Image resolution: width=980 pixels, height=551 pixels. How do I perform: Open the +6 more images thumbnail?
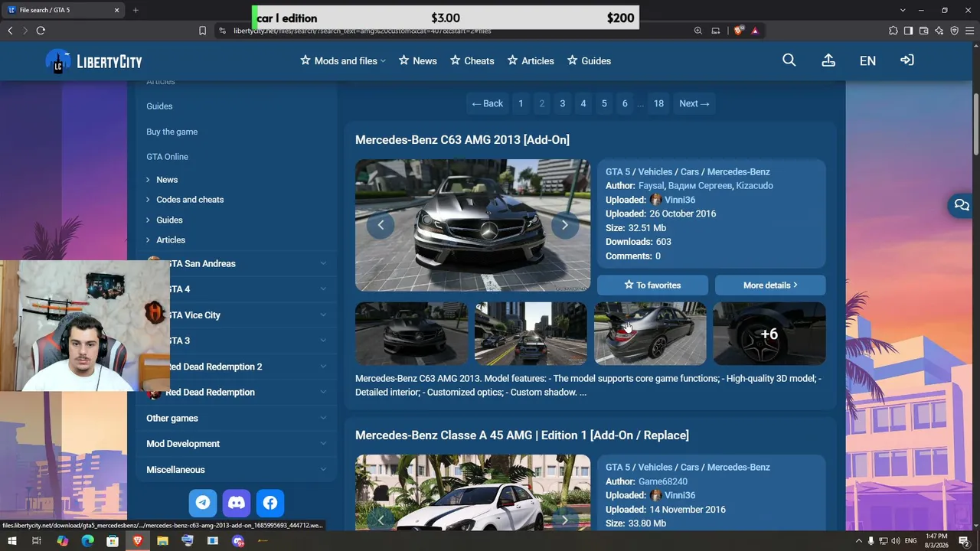(769, 334)
